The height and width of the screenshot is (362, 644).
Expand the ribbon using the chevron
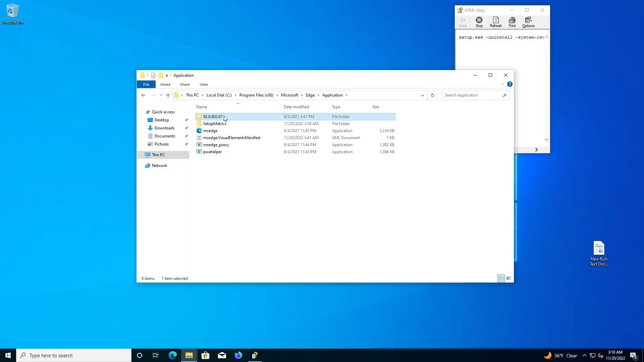[x=502, y=84]
